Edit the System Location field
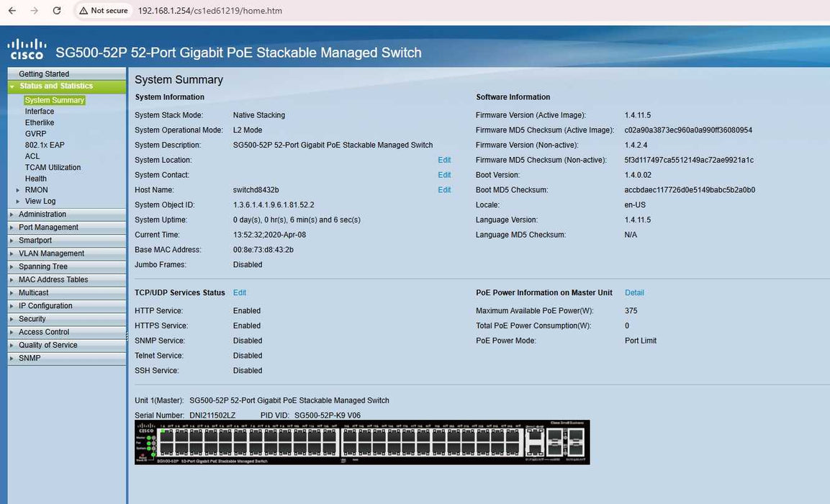830x504 pixels. click(x=444, y=160)
